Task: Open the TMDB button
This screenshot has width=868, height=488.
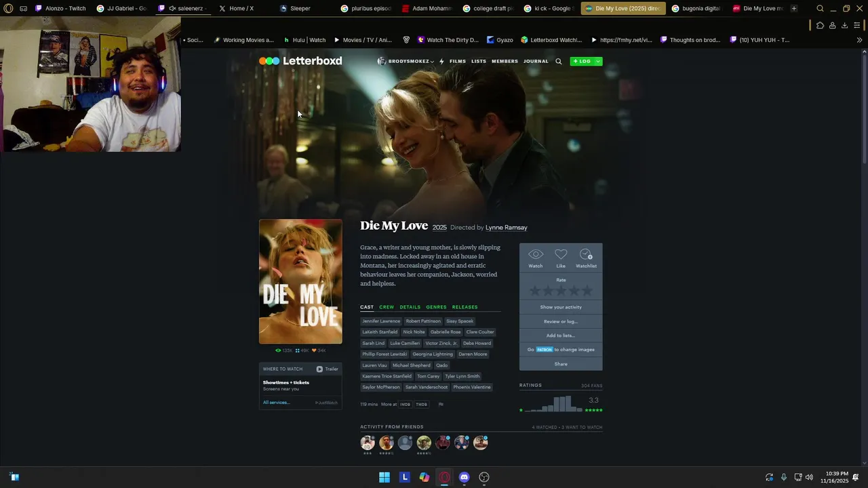Action: (421, 405)
